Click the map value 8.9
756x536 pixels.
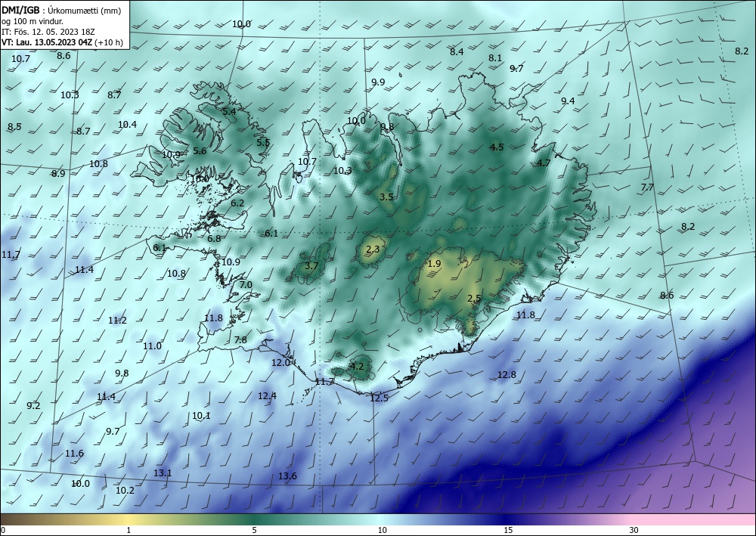(x=58, y=174)
